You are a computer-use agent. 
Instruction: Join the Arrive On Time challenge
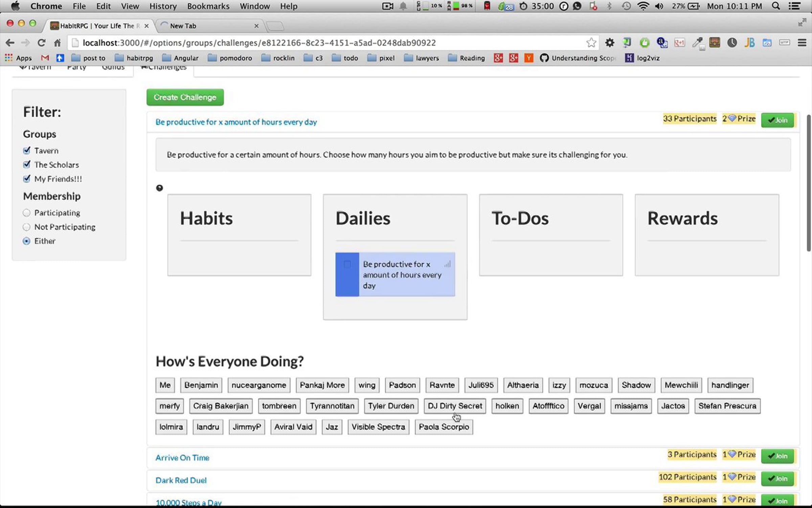point(777,456)
